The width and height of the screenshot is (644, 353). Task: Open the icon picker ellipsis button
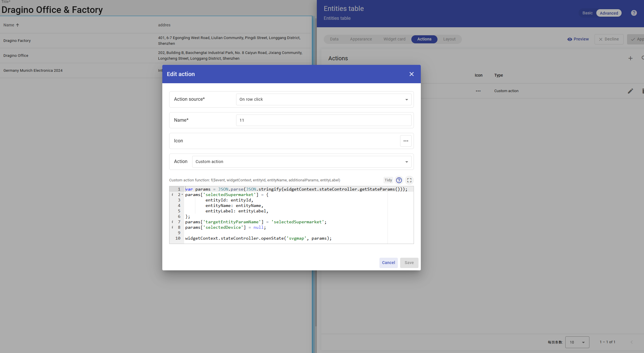coord(406,141)
